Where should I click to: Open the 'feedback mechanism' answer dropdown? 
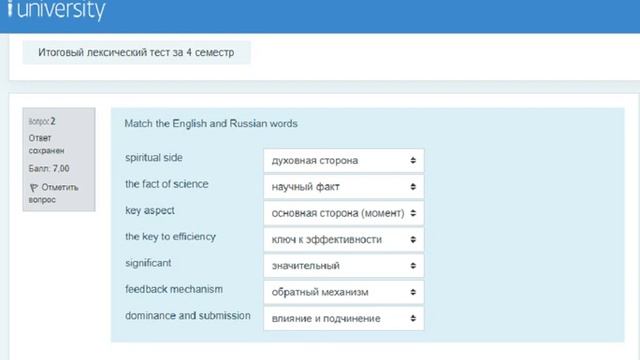344,292
